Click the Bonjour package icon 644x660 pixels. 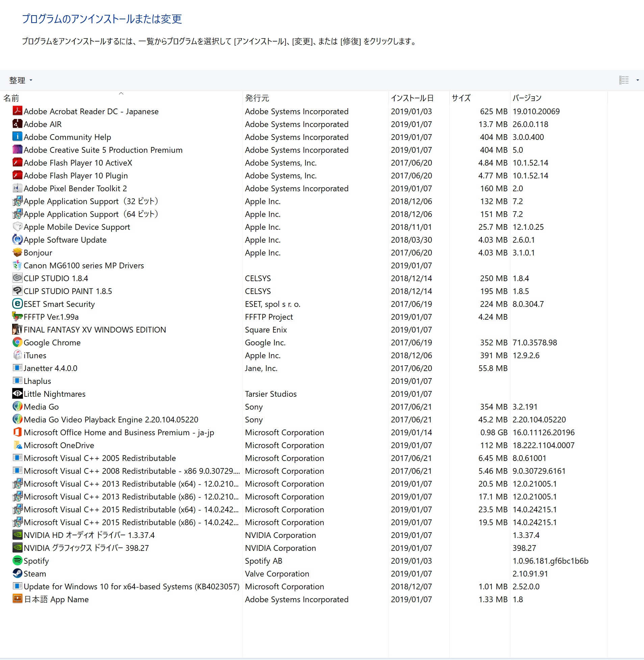coord(17,252)
